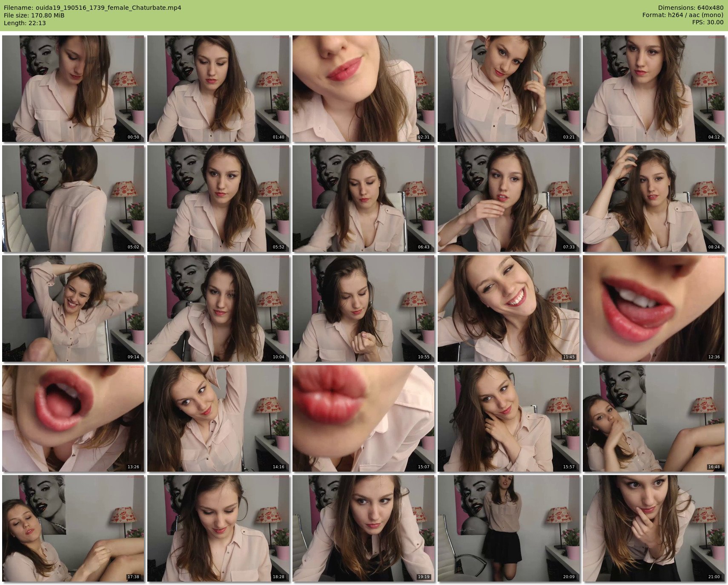Open the frame at 11:45

509,308
